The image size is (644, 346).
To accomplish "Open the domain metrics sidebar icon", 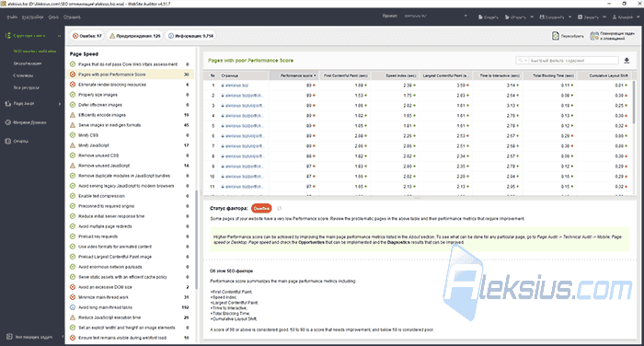I will [7, 122].
